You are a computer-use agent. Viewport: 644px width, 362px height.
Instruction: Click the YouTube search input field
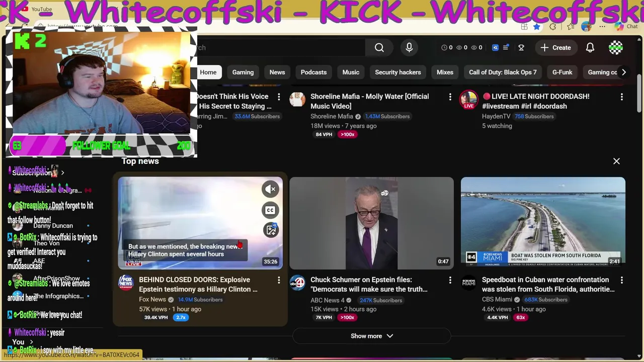click(281, 48)
